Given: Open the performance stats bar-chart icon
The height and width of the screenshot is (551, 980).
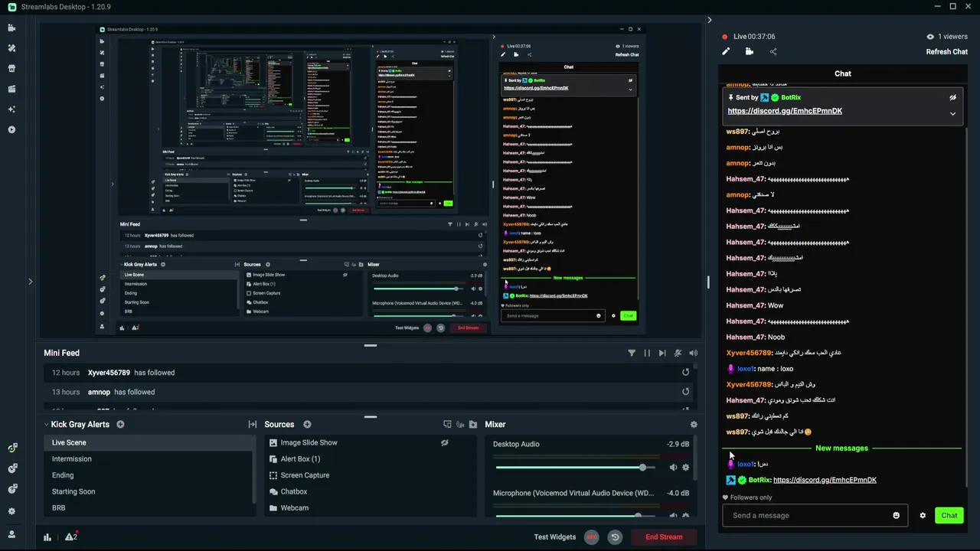Looking at the screenshot, I should pyautogui.click(x=47, y=537).
